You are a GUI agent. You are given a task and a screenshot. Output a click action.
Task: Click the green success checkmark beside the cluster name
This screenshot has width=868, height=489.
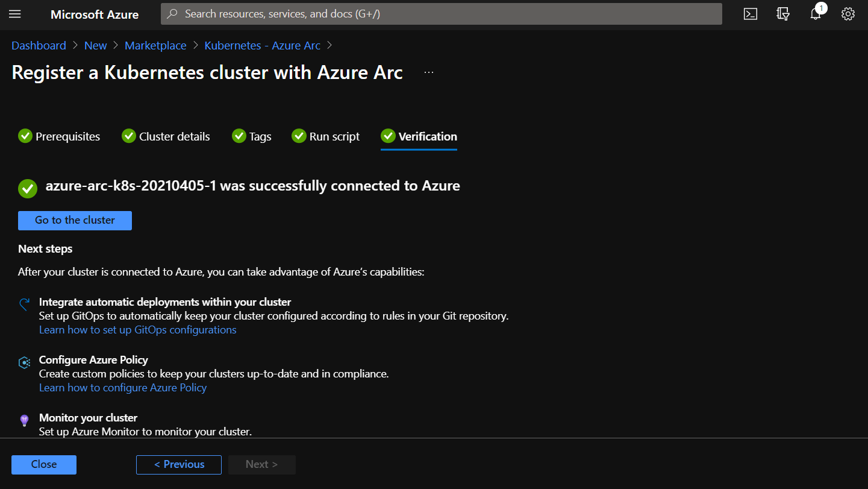(x=27, y=188)
